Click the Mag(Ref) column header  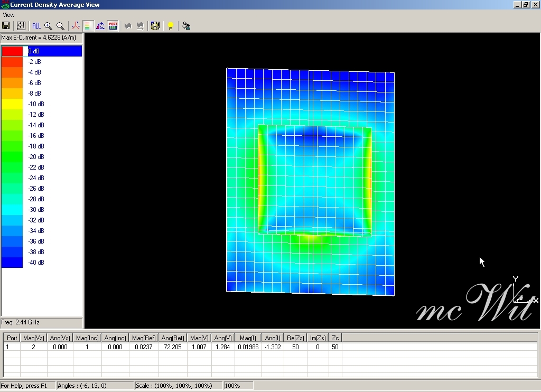[x=144, y=338]
